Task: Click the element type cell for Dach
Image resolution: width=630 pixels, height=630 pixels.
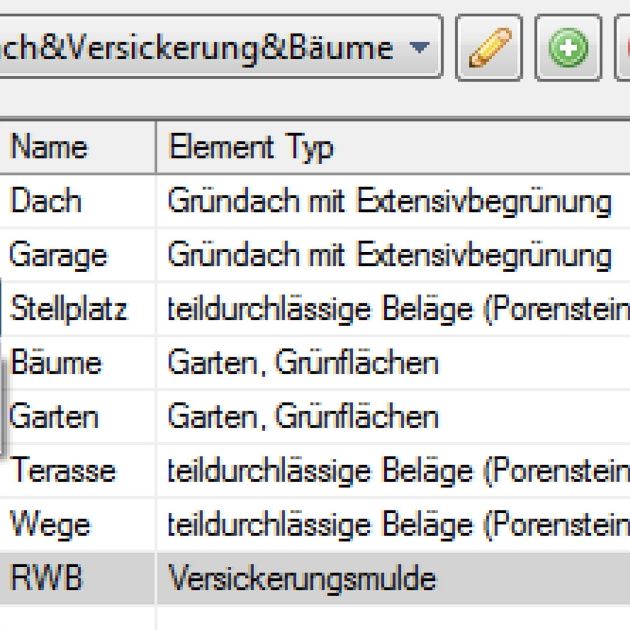Action: click(390, 201)
